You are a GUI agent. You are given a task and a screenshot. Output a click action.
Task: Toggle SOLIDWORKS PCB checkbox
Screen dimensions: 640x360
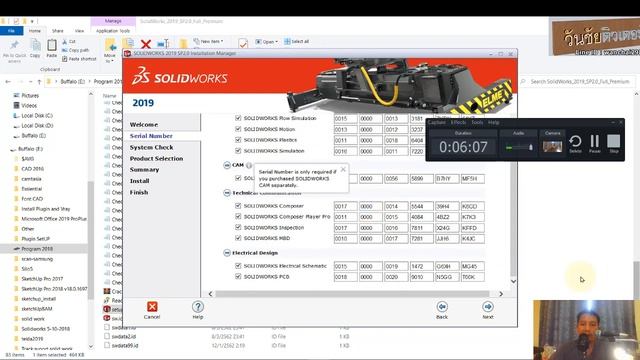pos(238,276)
